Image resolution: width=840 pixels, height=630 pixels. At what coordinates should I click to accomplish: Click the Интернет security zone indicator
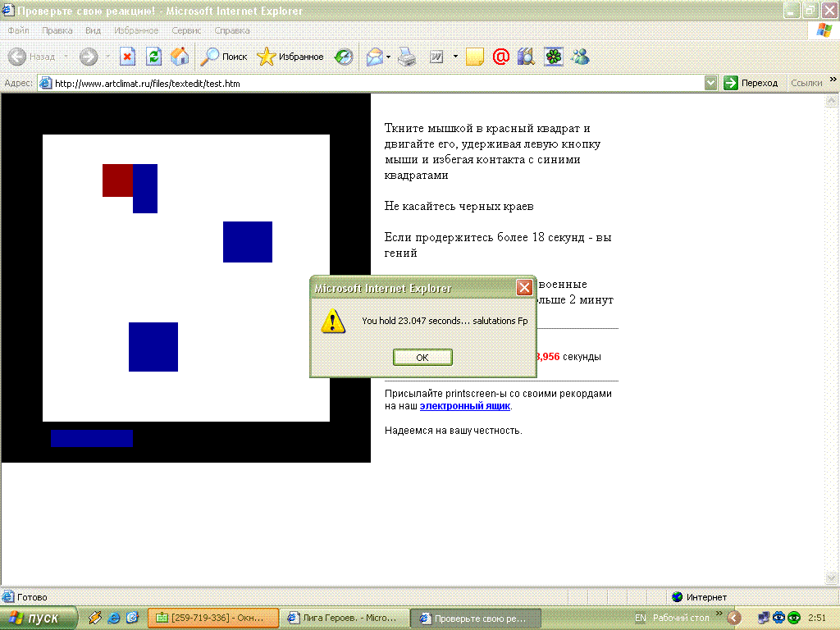pyautogui.click(x=699, y=597)
